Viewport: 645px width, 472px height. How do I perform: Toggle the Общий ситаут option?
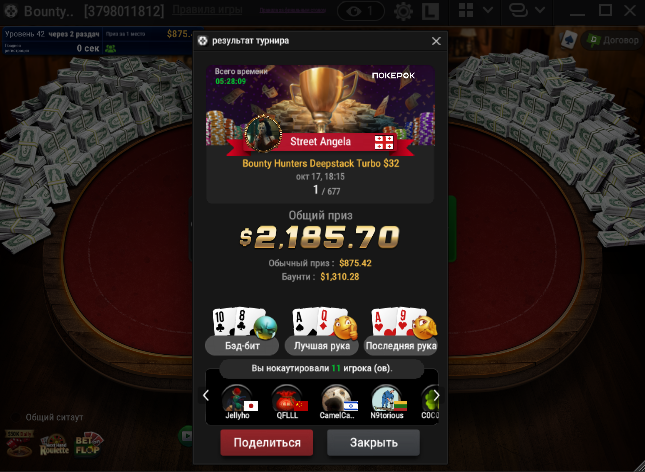click(x=16, y=417)
